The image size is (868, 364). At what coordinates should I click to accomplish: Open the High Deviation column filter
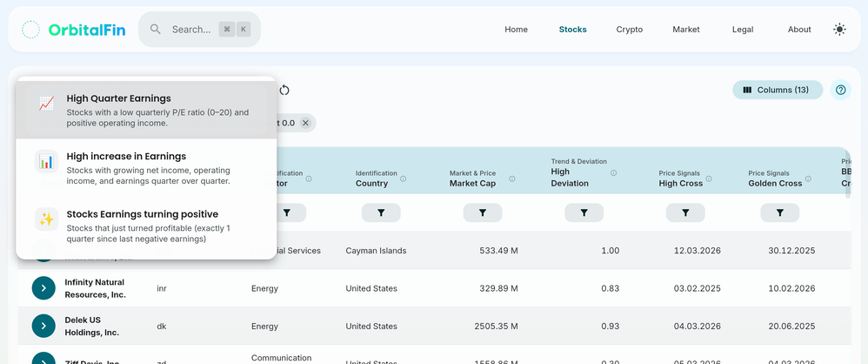tap(584, 212)
